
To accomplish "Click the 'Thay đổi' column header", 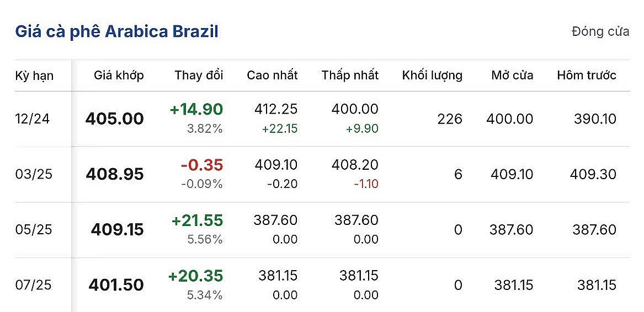I will (199, 76).
